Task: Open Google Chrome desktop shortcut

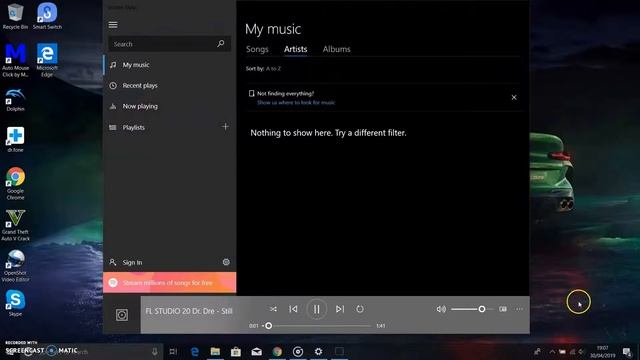Action: tap(16, 183)
